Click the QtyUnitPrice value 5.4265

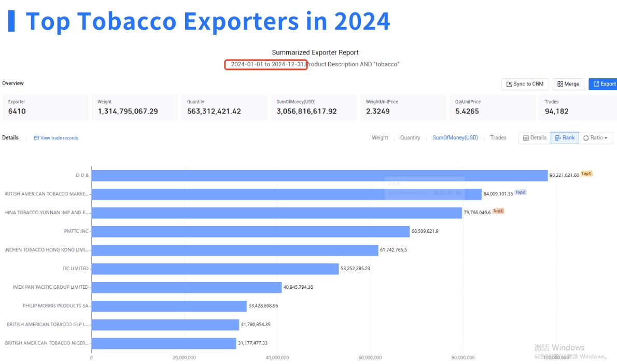[x=467, y=111]
